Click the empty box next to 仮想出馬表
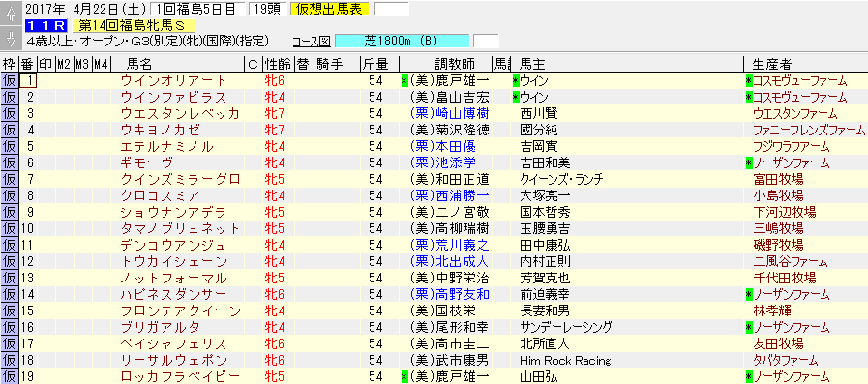Screen dimensions: 868x384 tap(391, 10)
